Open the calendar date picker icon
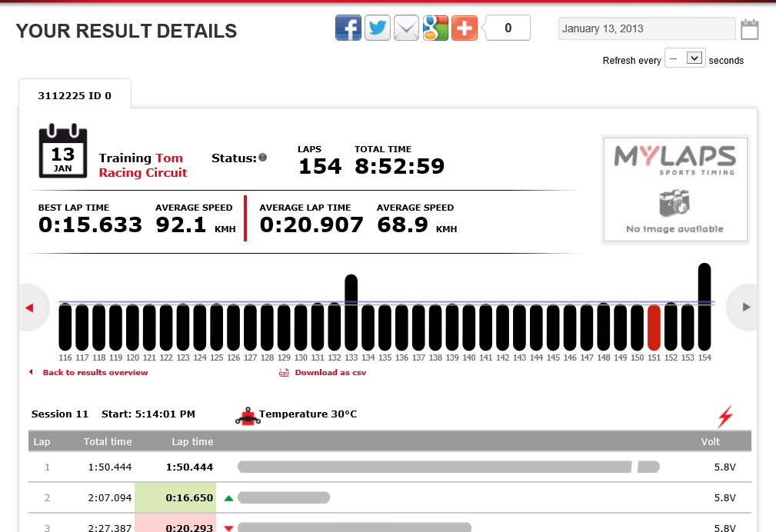 749,30
